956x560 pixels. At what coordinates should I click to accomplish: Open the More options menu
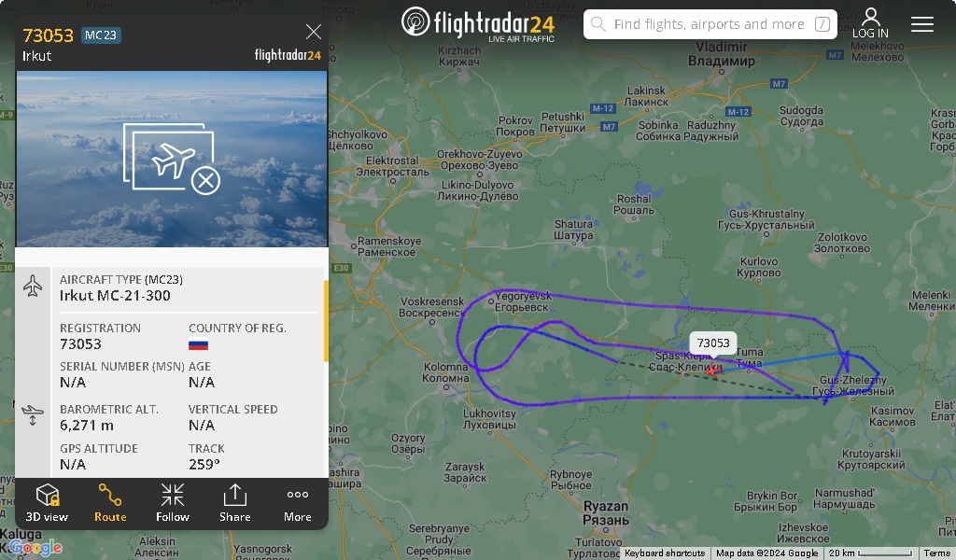pyautogui.click(x=298, y=503)
